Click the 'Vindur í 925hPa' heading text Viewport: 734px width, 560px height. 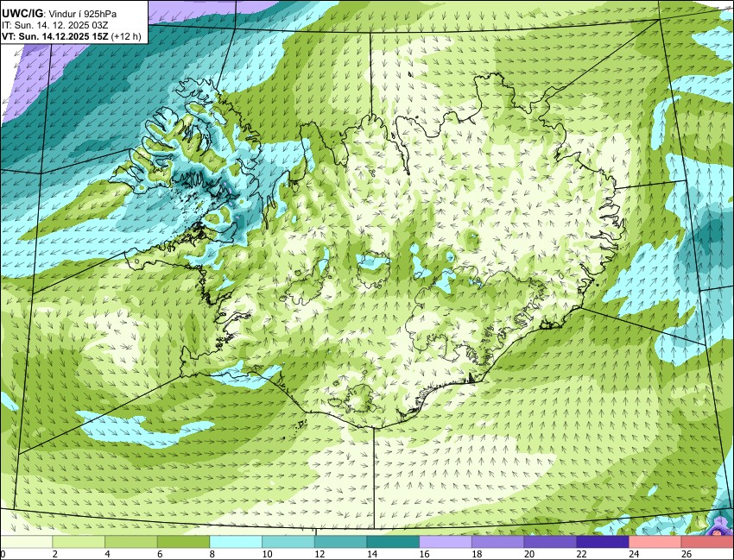[83, 14]
